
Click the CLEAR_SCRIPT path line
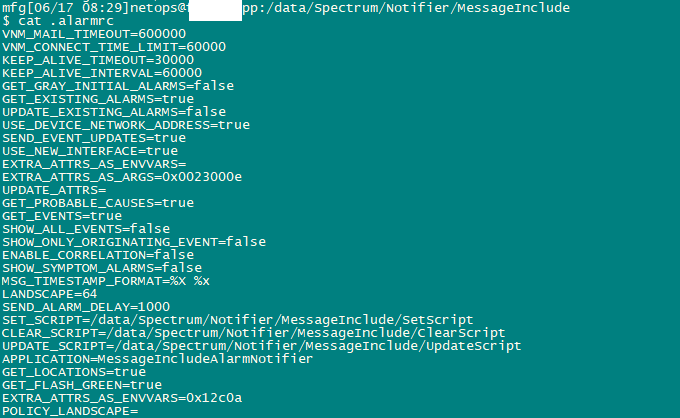[x=254, y=333]
